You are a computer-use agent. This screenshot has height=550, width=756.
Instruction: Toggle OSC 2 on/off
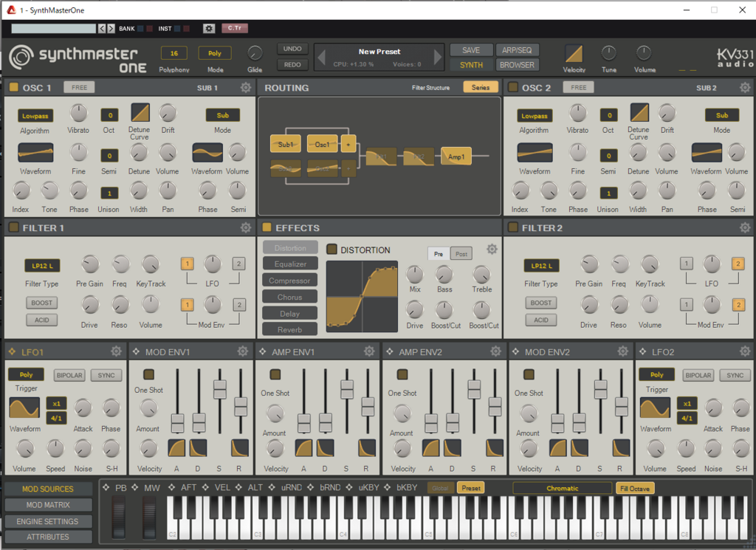click(513, 87)
